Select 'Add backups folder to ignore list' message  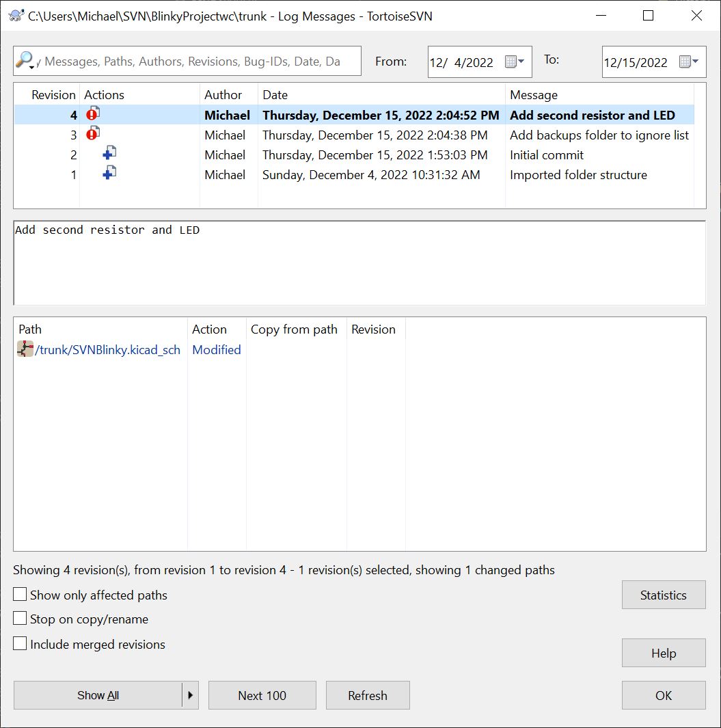coord(599,135)
